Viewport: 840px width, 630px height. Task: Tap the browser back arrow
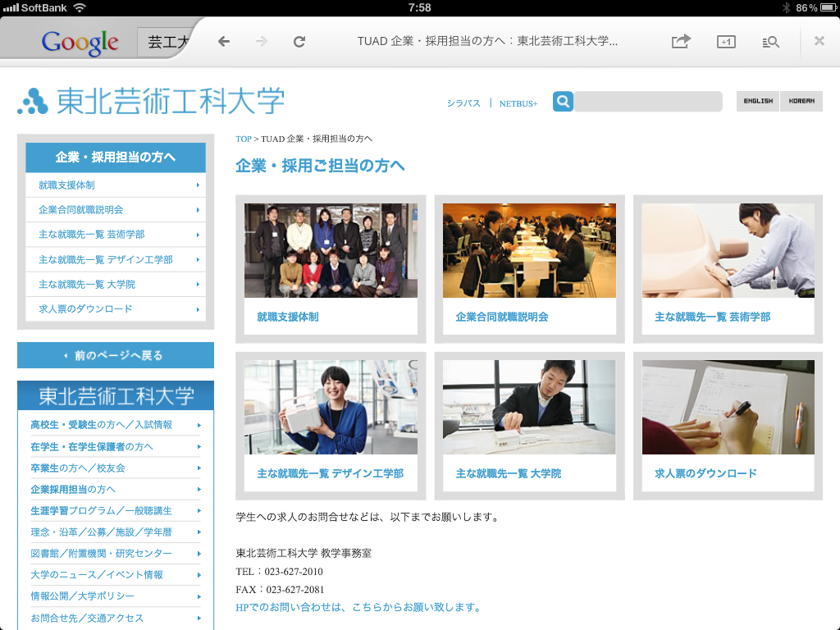pyautogui.click(x=224, y=41)
